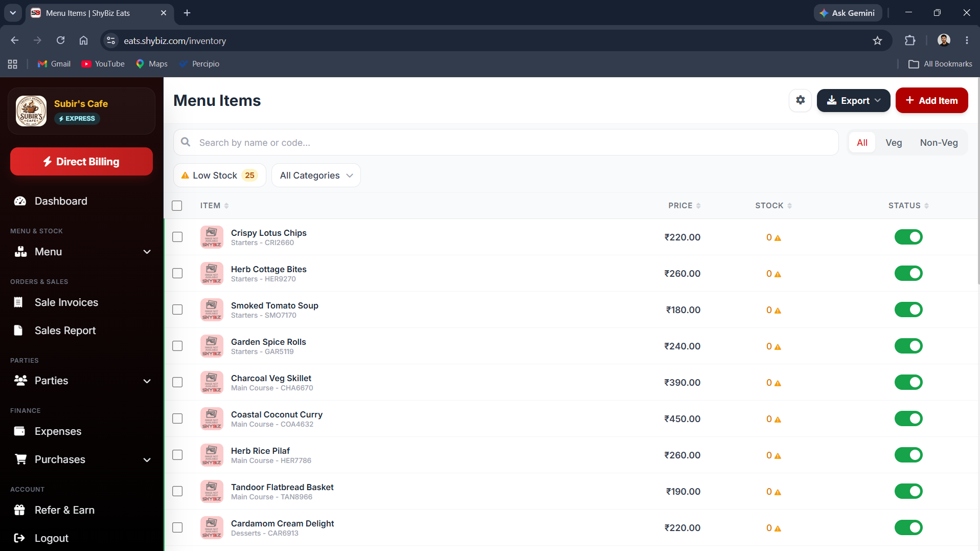Go to browser home page

83,40
